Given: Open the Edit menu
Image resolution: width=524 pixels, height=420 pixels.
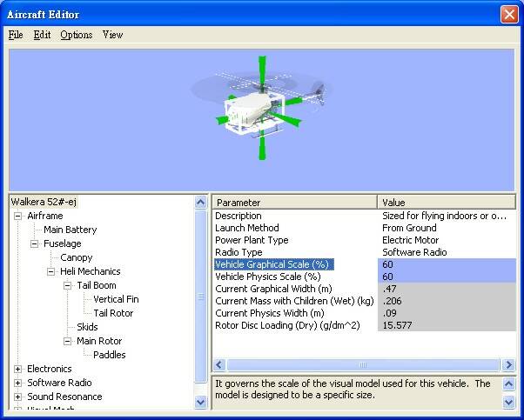Looking at the screenshot, I should (42, 35).
